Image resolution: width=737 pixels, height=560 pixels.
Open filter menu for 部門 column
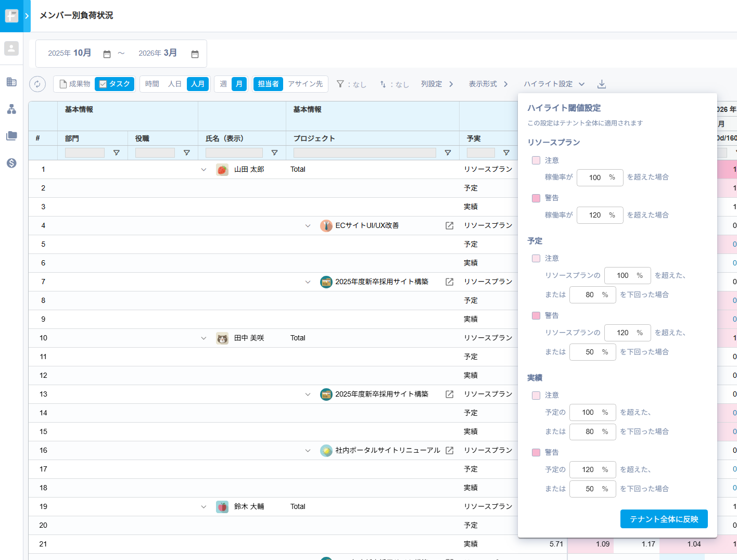(x=117, y=153)
